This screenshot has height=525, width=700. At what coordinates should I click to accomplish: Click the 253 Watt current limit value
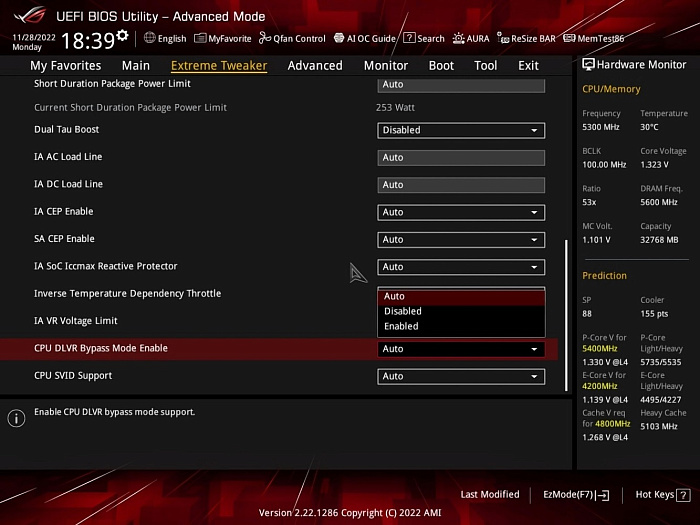(x=396, y=108)
